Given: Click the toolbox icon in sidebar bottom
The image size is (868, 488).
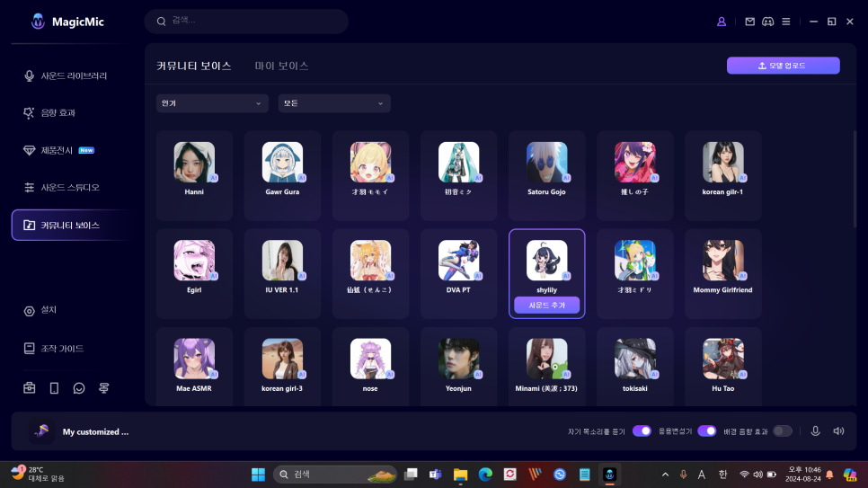Looking at the screenshot, I should click(30, 387).
